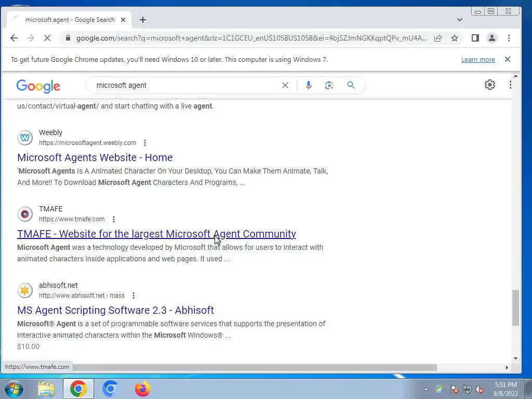Click the microsoftagent.weebly.com URL text

coord(87,143)
